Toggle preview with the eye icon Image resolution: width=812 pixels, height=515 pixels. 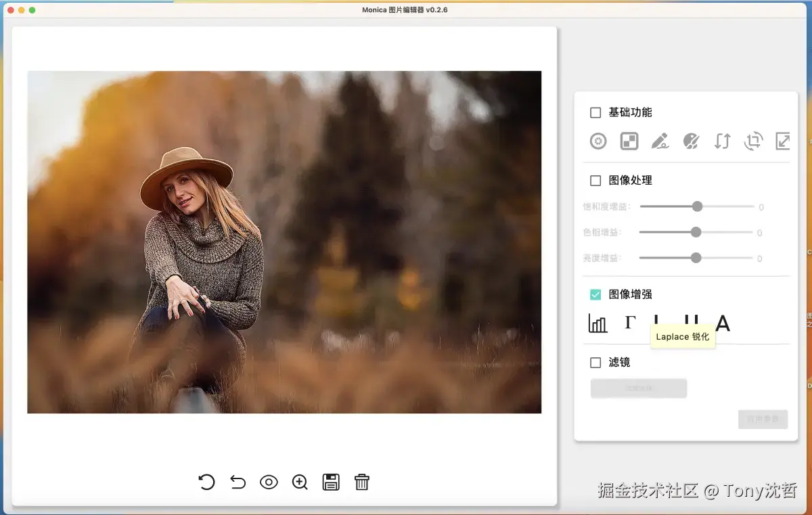click(x=269, y=482)
